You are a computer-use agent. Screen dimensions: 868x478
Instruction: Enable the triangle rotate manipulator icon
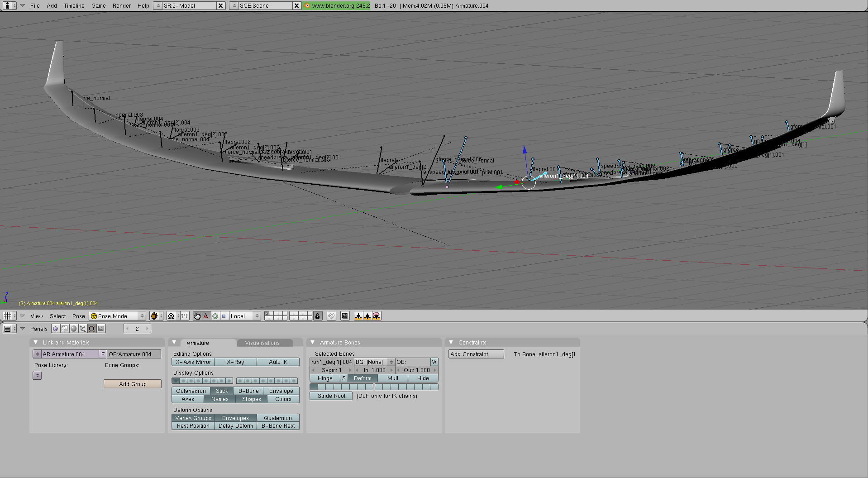click(206, 316)
